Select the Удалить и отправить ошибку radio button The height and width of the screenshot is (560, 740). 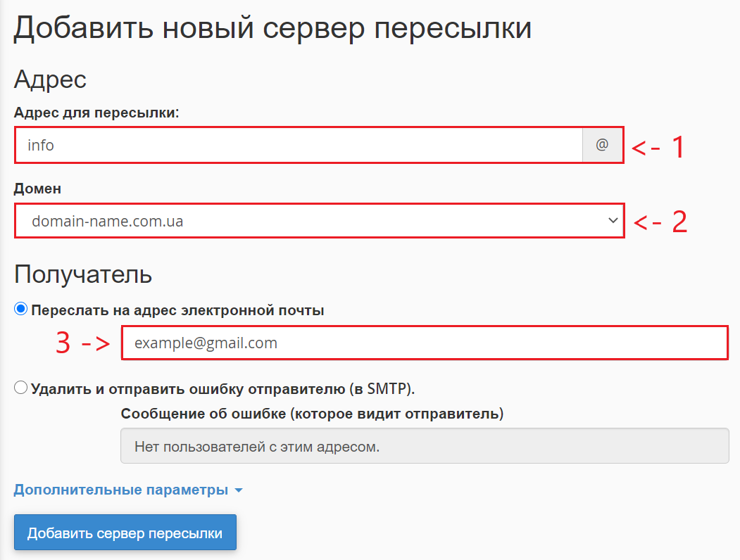coord(21,388)
